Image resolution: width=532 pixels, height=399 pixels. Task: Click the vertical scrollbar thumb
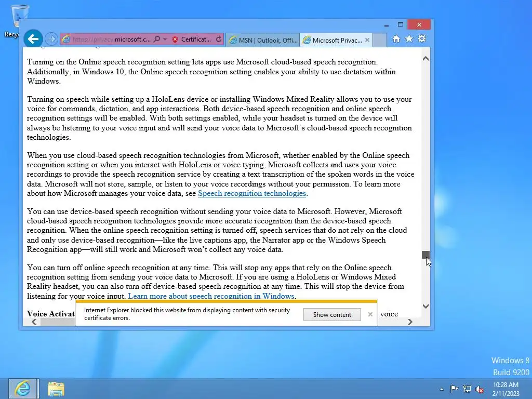click(x=425, y=255)
